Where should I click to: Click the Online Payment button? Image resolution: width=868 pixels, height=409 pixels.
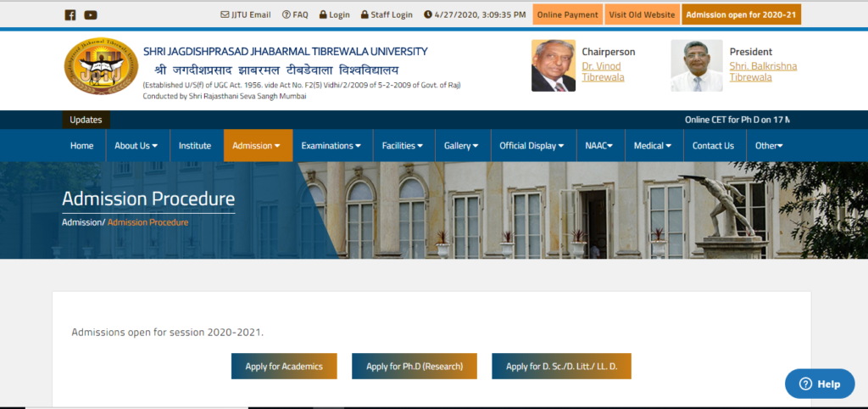tap(567, 14)
